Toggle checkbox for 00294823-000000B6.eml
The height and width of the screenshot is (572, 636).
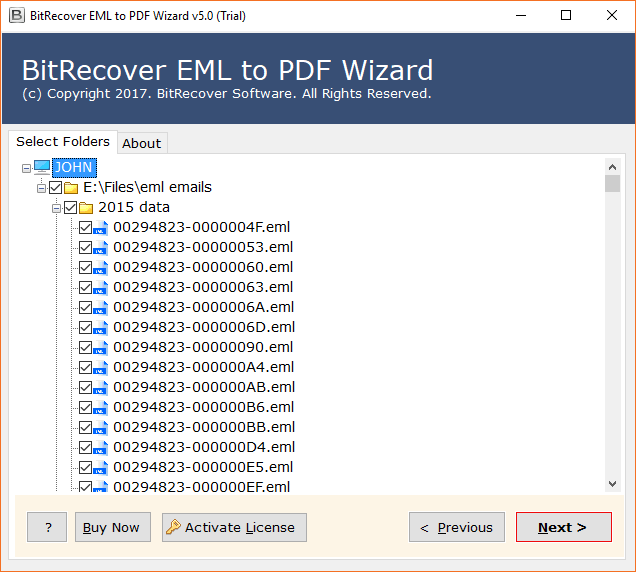click(x=86, y=408)
